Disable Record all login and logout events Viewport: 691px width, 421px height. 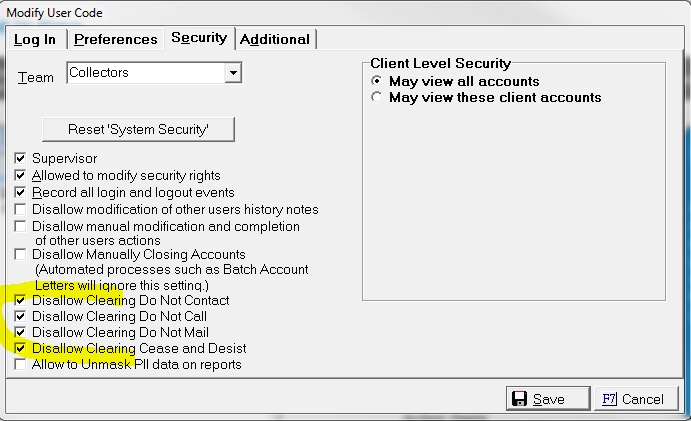coord(21,193)
